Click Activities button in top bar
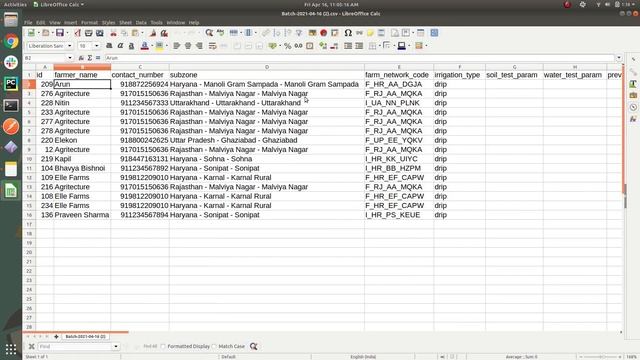640x360 pixels. [15, 4]
